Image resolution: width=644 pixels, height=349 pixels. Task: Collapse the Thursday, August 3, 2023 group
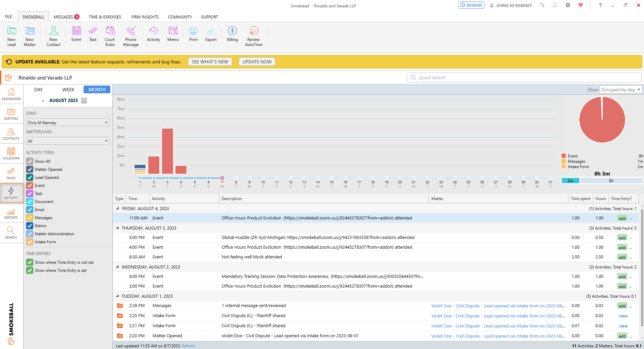coord(118,228)
